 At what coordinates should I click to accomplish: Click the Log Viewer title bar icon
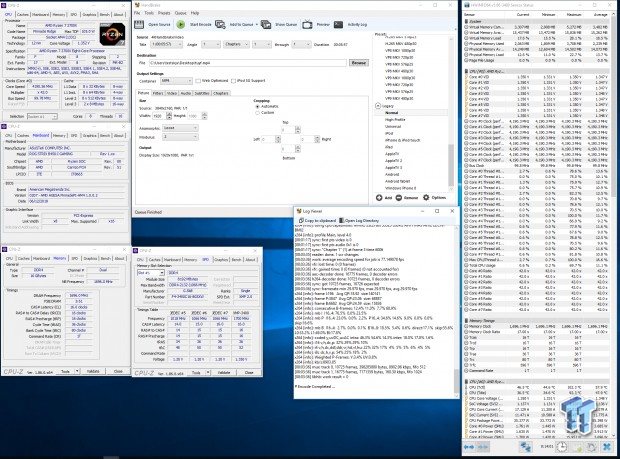[x=299, y=211]
